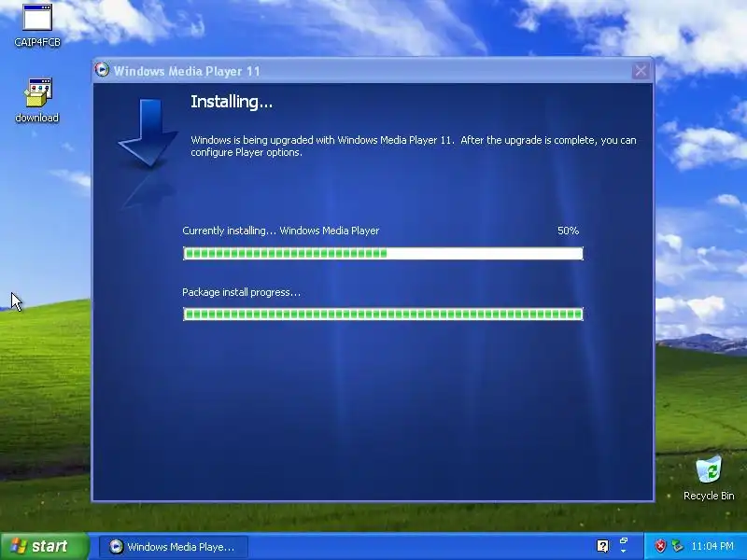Click the Windows Media Player 11 title bar text
The height and width of the screenshot is (560, 747).
coord(187,72)
